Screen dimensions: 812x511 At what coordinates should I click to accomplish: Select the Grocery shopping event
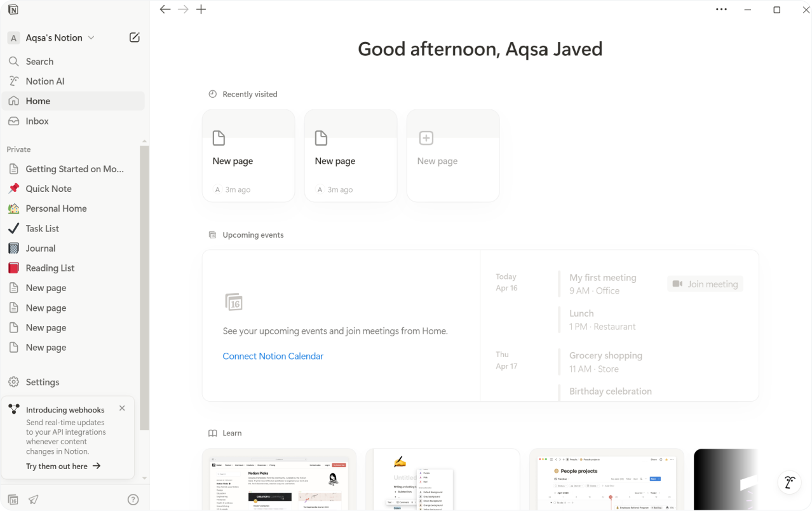tap(606, 362)
